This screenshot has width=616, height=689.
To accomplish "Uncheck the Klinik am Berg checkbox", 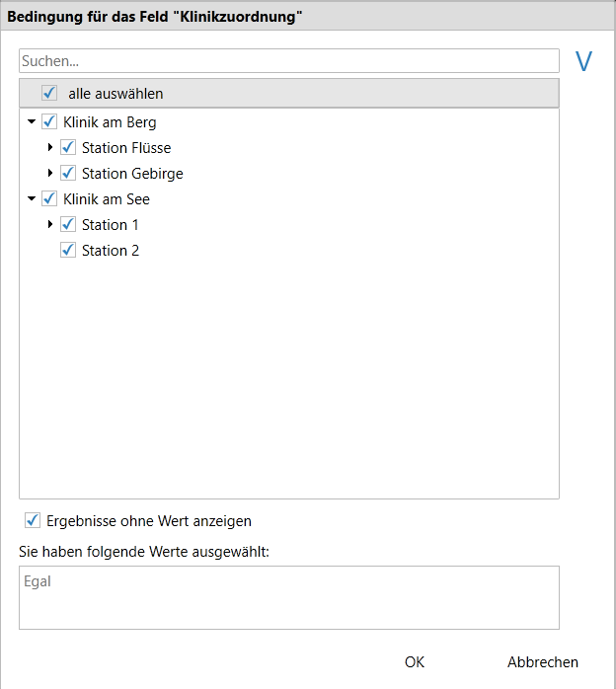I will click(x=49, y=123).
